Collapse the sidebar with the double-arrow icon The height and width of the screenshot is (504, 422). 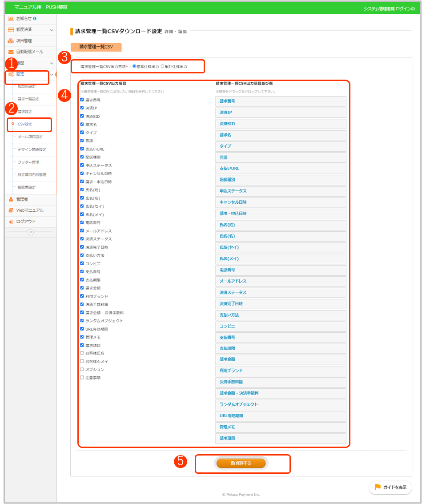[x=31, y=232]
